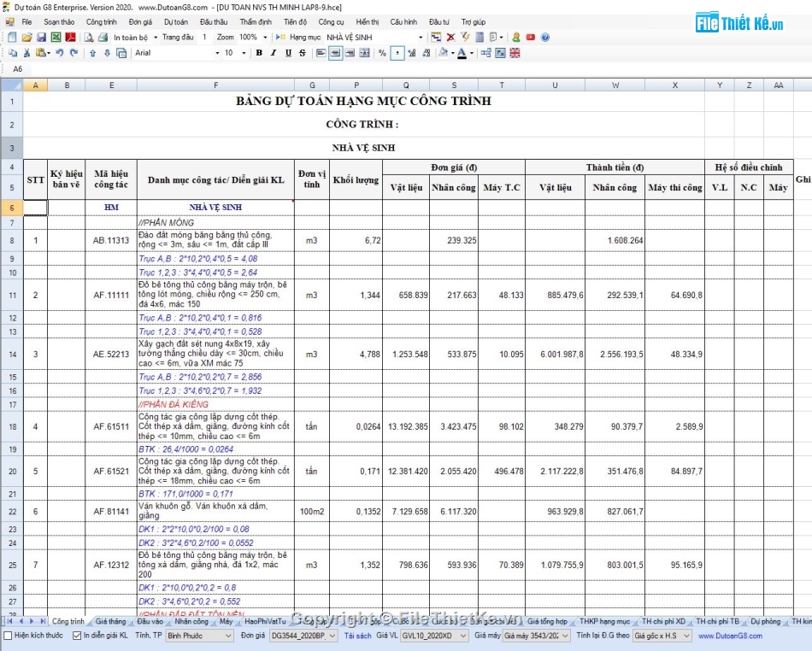Click the A6 cell name box
Viewport: 812px width, 651px height.
pyautogui.click(x=18, y=69)
